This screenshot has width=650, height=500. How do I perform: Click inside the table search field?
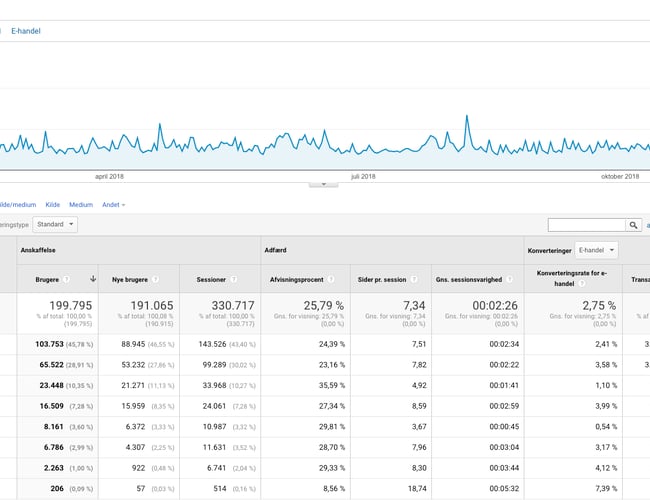tap(586, 225)
